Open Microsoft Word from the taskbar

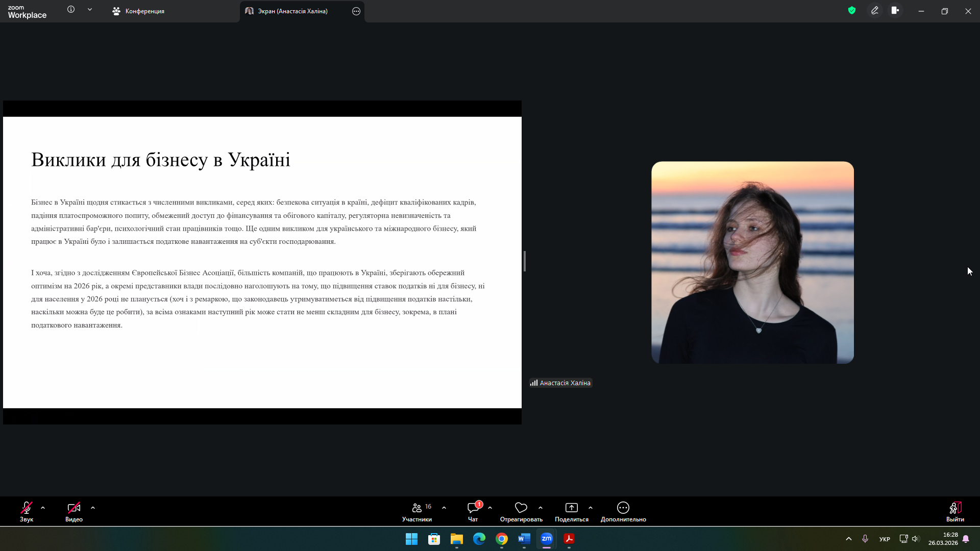[x=524, y=539]
